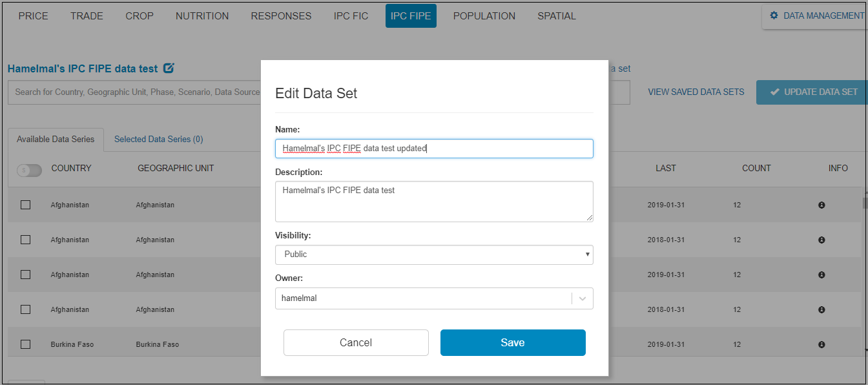The image size is (868, 385).
Task: Switch to the IPC FIC tab
Action: [351, 16]
